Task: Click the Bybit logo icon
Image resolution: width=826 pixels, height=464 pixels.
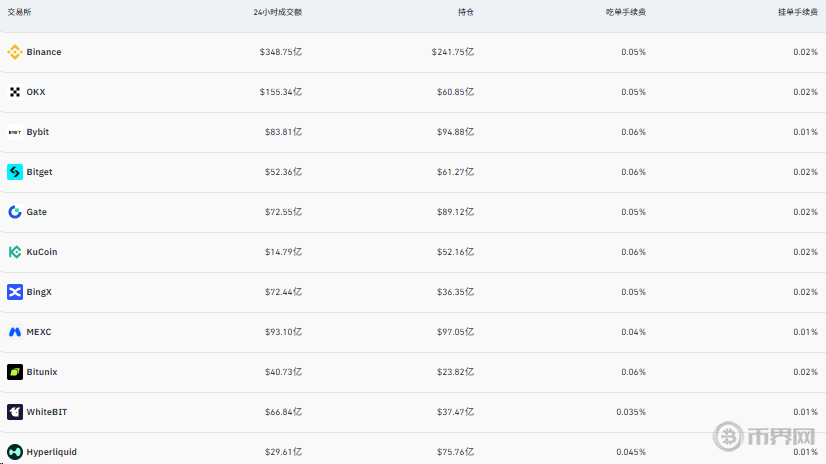Action: tap(15, 132)
